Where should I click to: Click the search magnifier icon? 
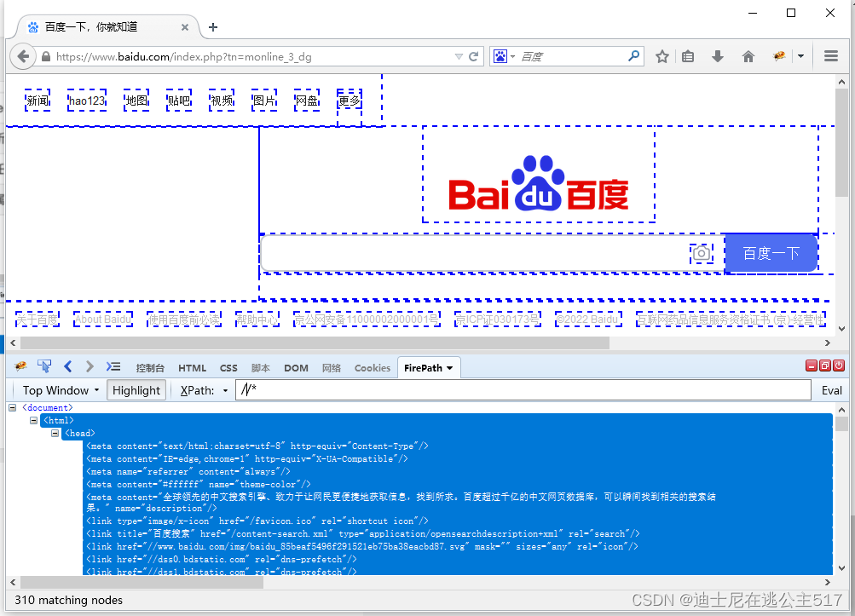tap(633, 56)
